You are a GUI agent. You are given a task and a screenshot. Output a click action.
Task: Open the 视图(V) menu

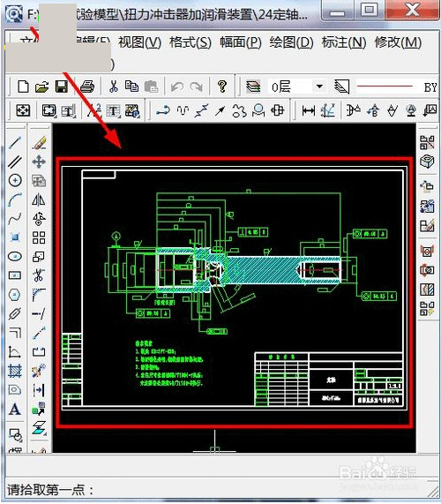click(139, 42)
